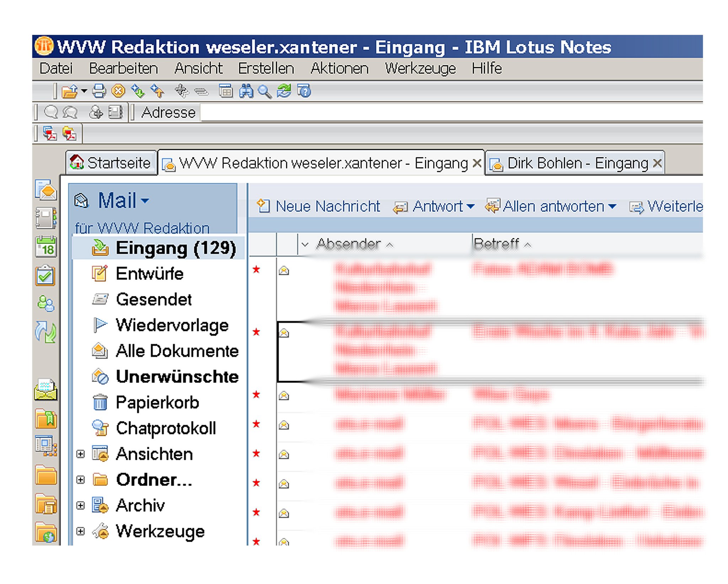Open the Mail dropdown arrow
Screen dimensions: 728x584
tap(145, 201)
